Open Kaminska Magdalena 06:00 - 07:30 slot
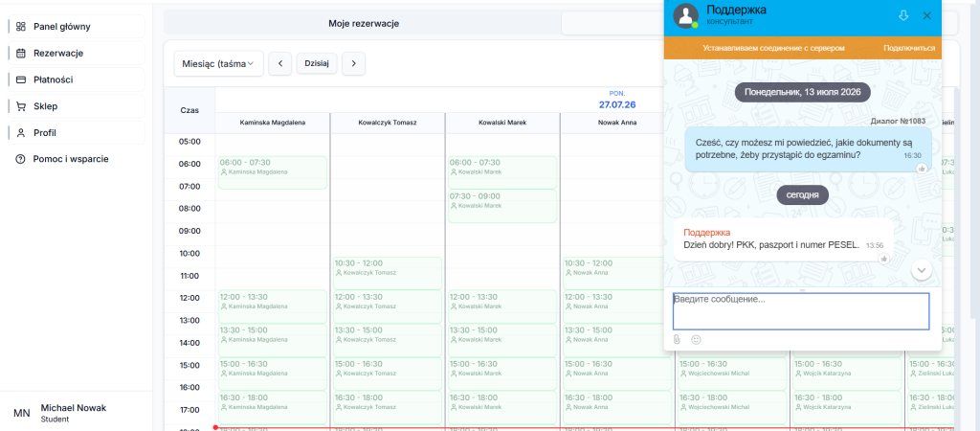The height and width of the screenshot is (431, 980). click(273, 172)
